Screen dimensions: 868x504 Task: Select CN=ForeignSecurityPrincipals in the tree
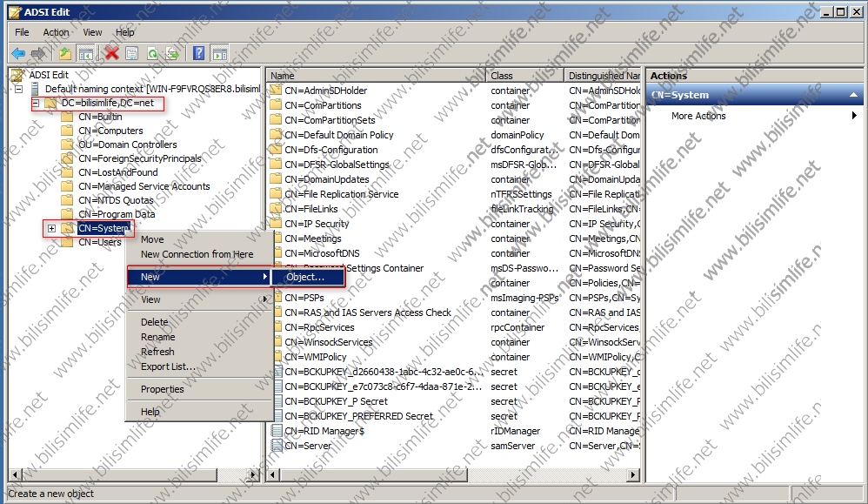[139, 158]
